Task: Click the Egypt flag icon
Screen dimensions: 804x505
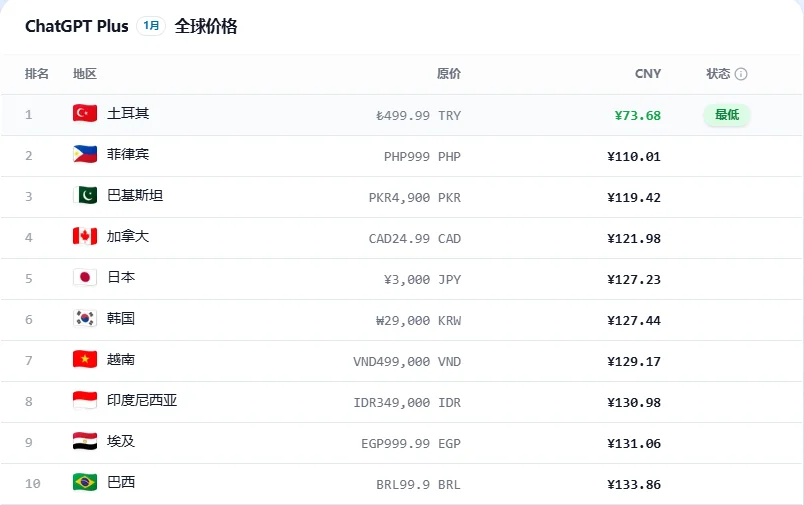Action: [85, 441]
